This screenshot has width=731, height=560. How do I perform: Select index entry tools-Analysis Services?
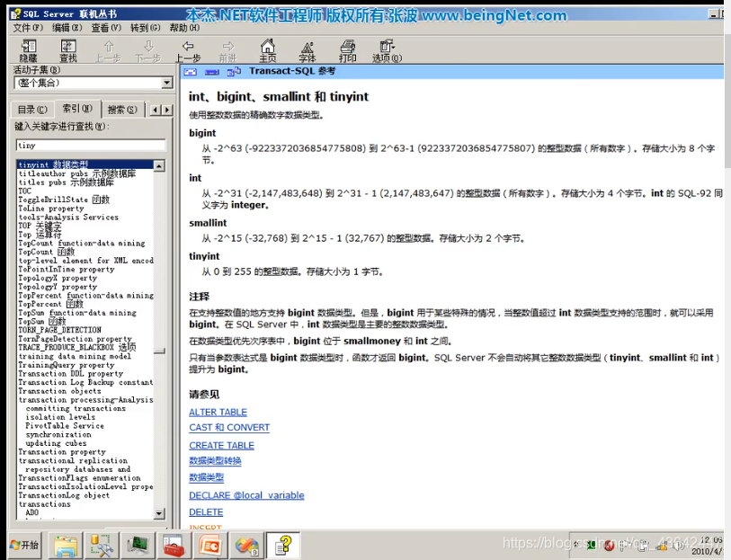[x=68, y=218]
